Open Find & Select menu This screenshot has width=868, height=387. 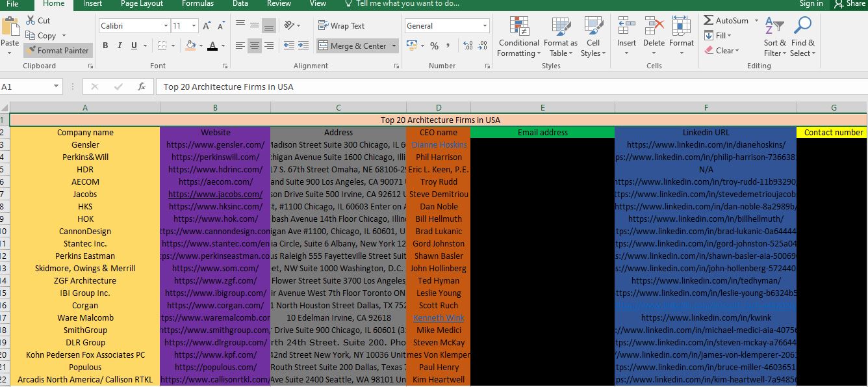click(802, 37)
